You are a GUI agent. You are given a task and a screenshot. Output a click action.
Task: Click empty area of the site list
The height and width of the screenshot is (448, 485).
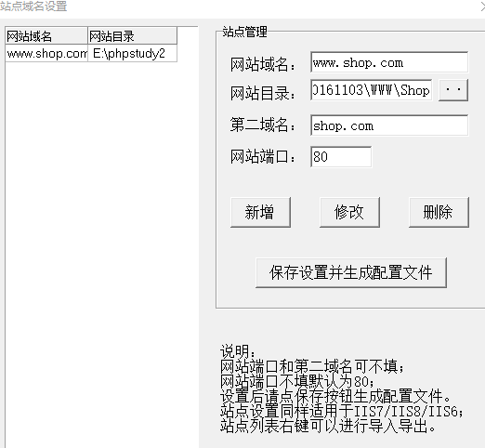point(101,248)
